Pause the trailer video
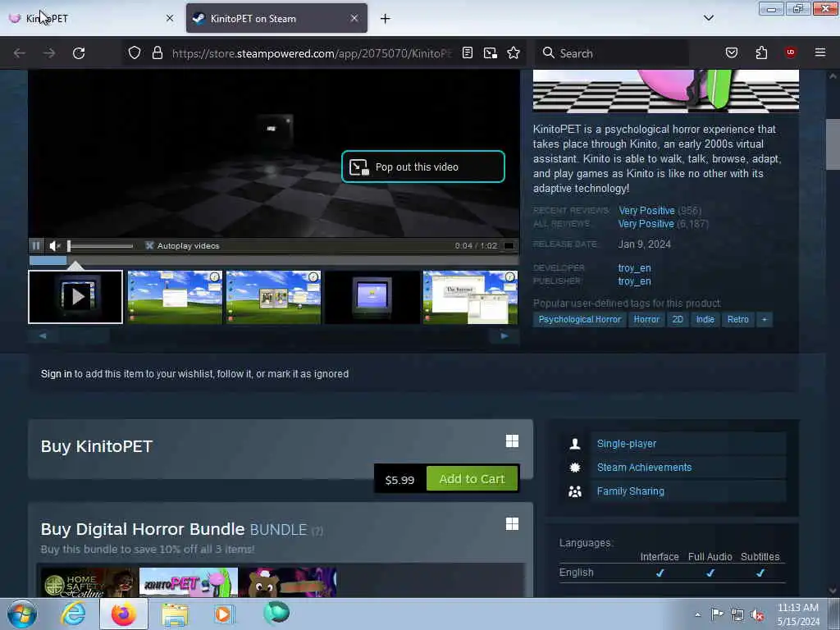 36,245
